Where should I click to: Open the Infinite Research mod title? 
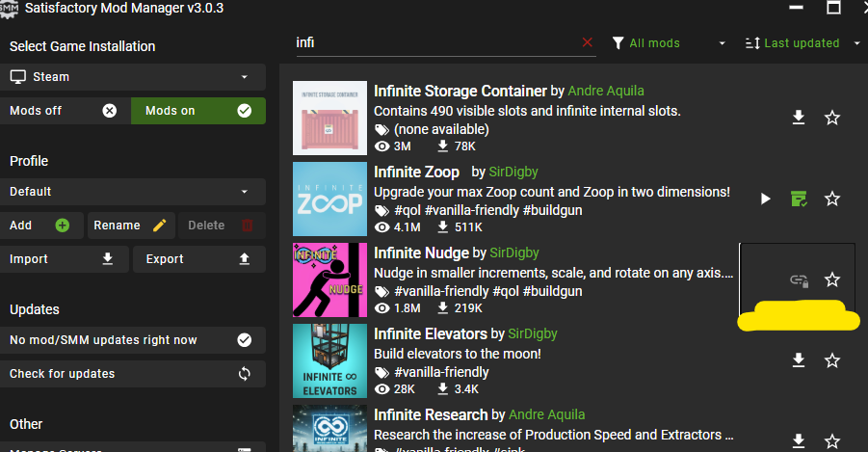tap(432, 414)
